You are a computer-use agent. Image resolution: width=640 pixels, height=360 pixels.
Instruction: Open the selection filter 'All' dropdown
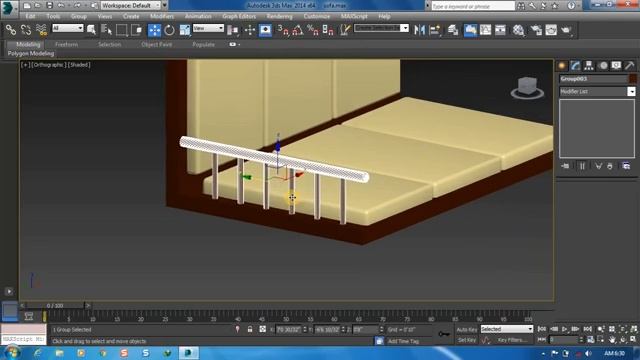coord(68,28)
